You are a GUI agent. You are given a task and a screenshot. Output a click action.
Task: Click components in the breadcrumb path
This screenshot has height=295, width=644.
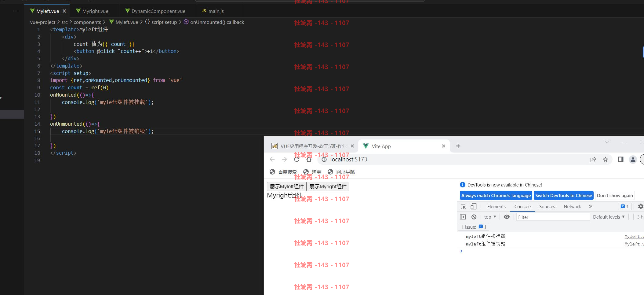(87, 22)
